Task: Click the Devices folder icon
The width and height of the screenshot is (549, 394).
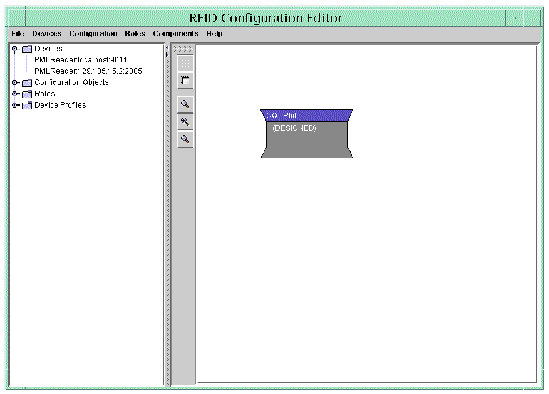Action: 27,49
